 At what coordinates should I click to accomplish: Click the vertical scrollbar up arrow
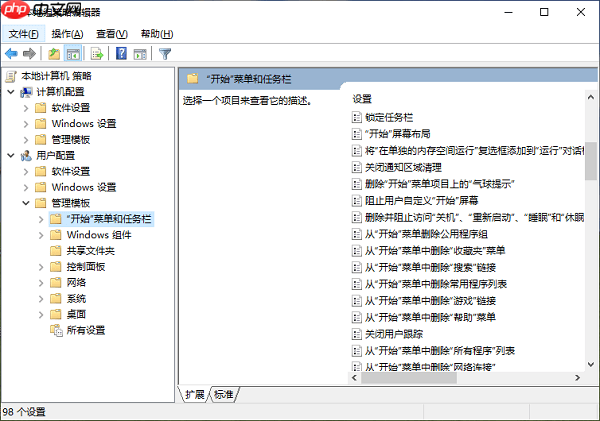point(591,98)
